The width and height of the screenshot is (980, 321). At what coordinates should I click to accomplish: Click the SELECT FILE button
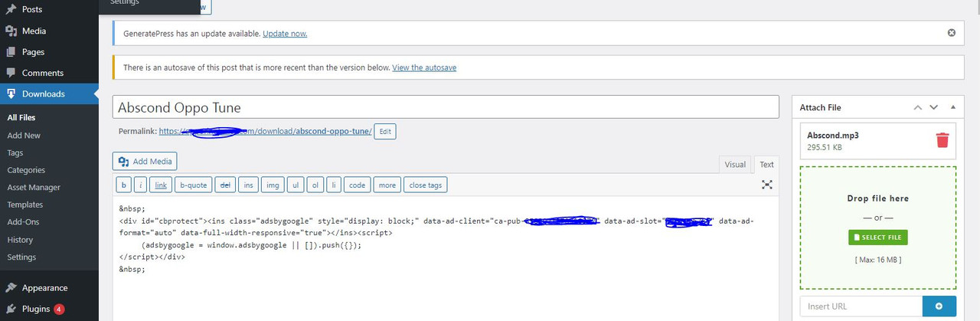(x=878, y=237)
